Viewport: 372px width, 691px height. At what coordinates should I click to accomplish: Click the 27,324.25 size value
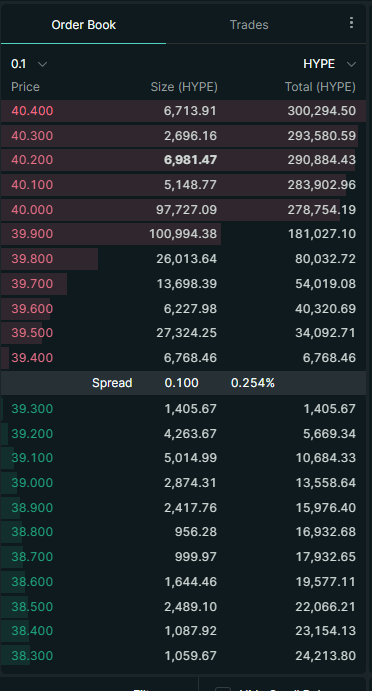(x=186, y=332)
